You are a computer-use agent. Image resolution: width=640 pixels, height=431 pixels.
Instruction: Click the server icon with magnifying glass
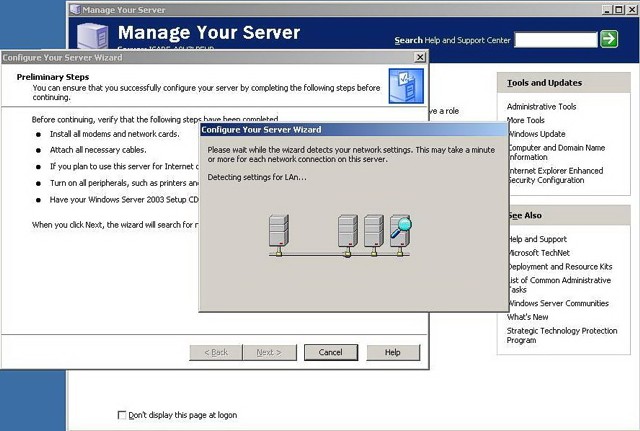coord(400,235)
